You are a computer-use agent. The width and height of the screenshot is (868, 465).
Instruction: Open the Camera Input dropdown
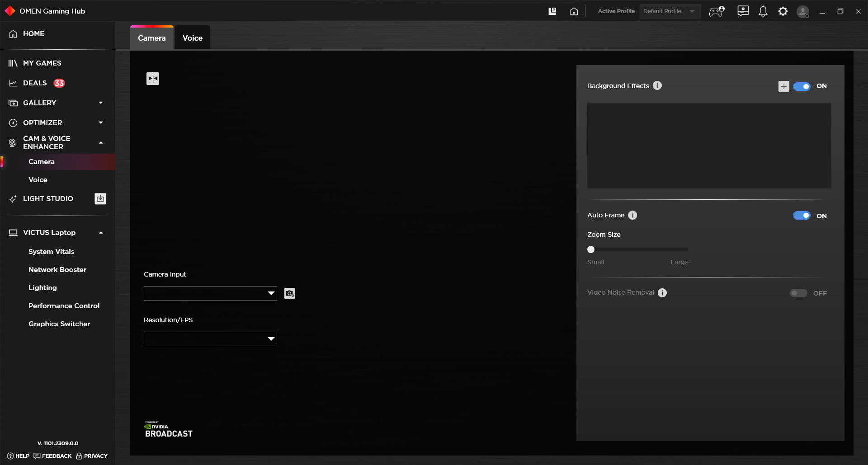[210, 293]
